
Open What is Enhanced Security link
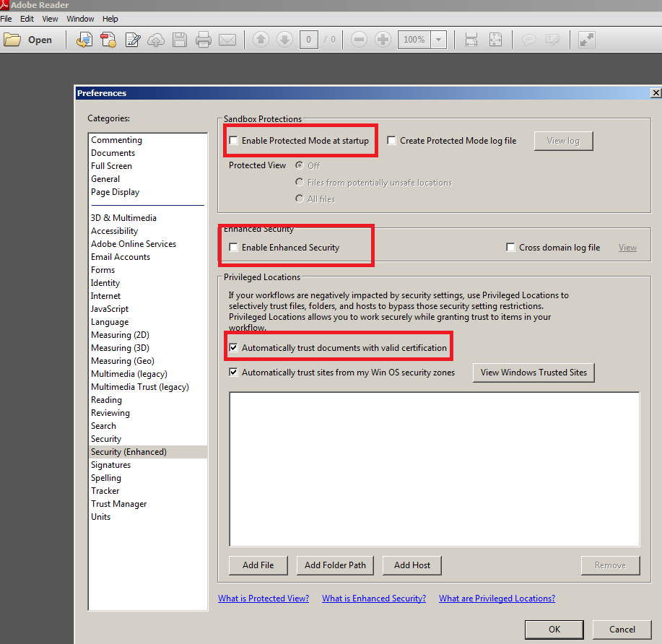click(x=374, y=599)
